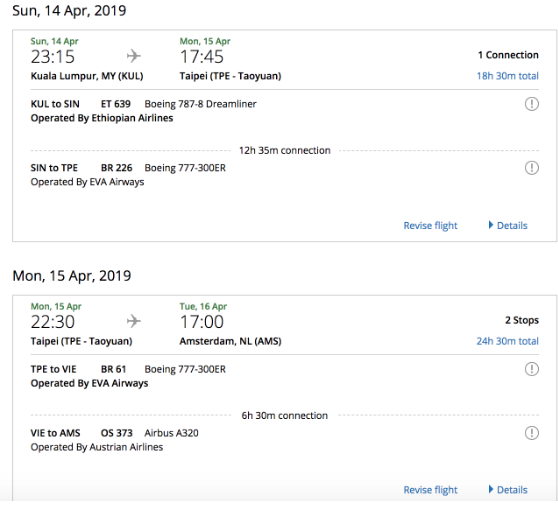Click the 12h 35m connection text
558x511 pixels.
coord(285,151)
